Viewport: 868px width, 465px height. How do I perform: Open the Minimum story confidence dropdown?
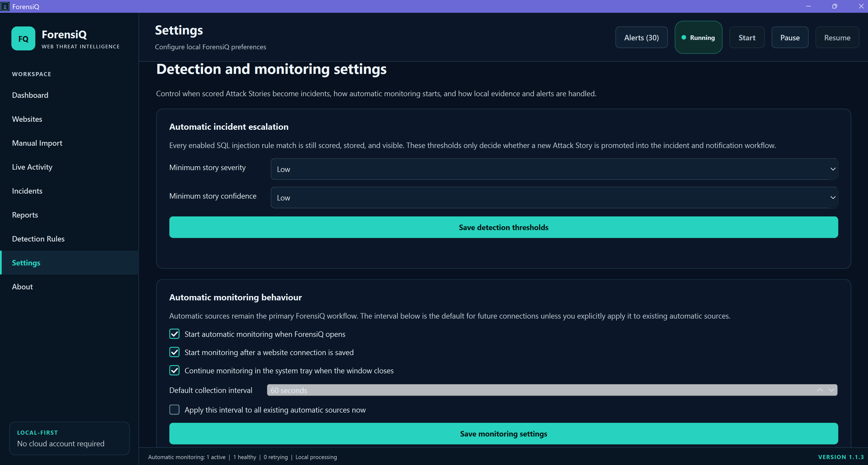554,197
